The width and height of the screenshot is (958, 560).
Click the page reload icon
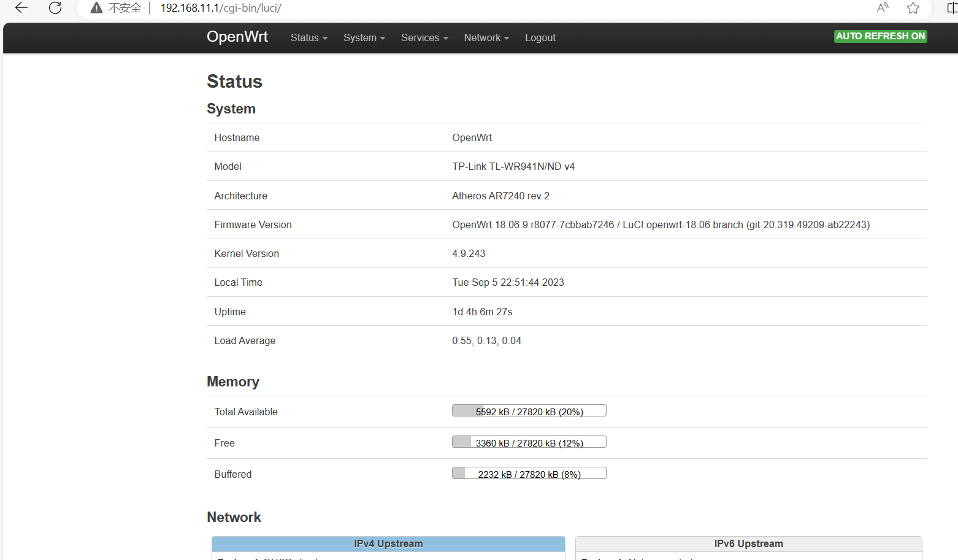pos(55,8)
